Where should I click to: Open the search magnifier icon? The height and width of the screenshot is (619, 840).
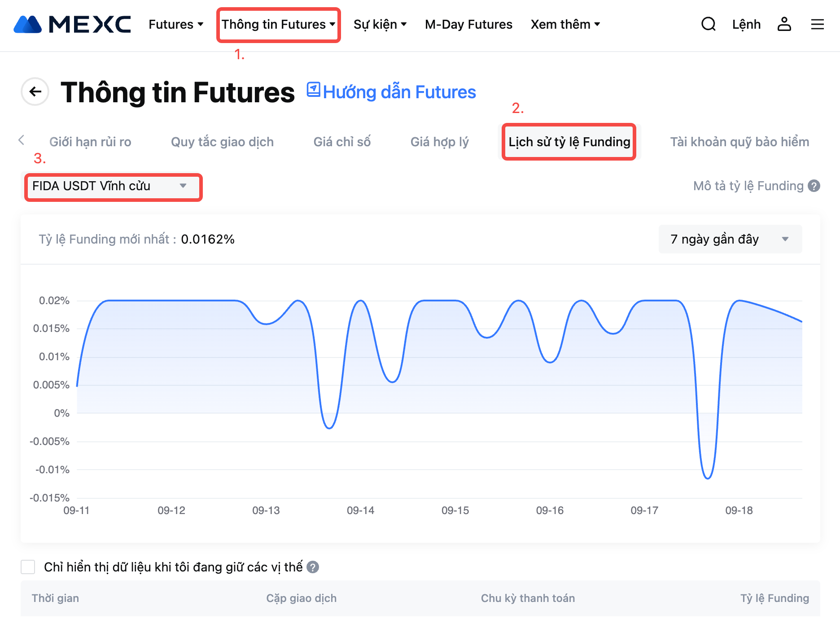(708, 24)
